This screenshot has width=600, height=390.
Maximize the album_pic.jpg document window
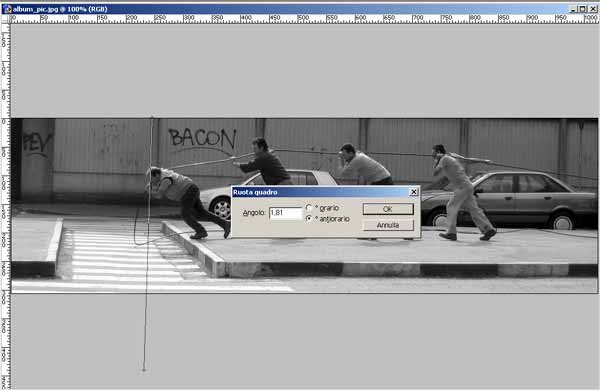coord(582,9)
